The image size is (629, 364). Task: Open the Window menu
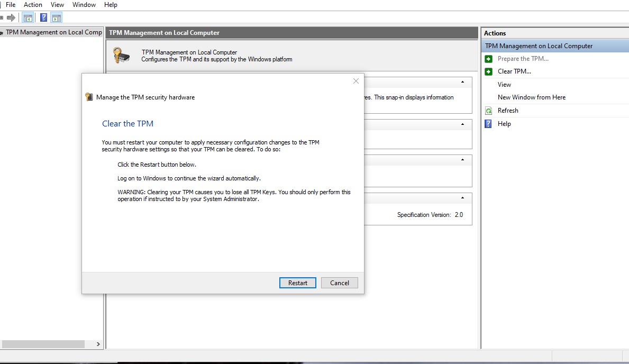pyautogui.click(x=84, y=5)
